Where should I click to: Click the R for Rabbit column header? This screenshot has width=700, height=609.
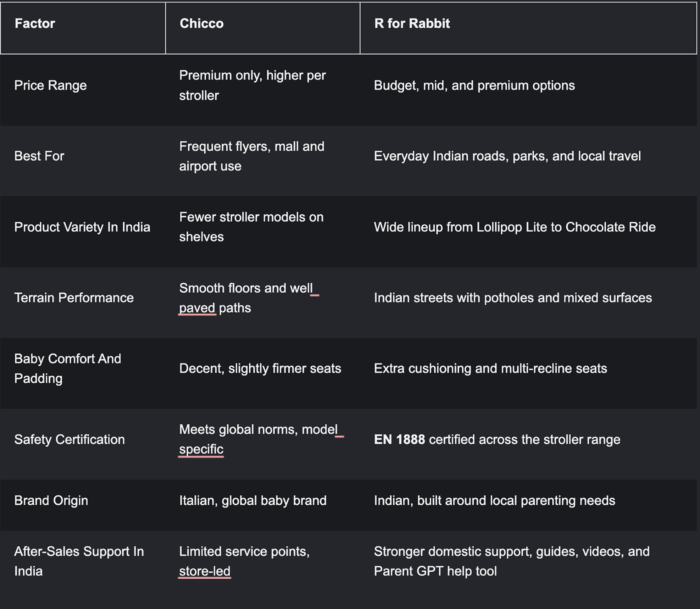click(412, 23)
